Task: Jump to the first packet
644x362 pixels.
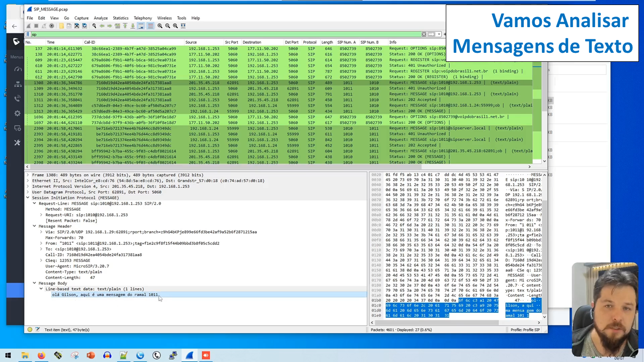Action: (125, 26)
